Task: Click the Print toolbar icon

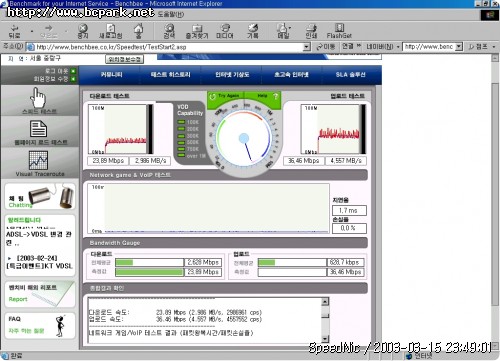Action: 311,28
